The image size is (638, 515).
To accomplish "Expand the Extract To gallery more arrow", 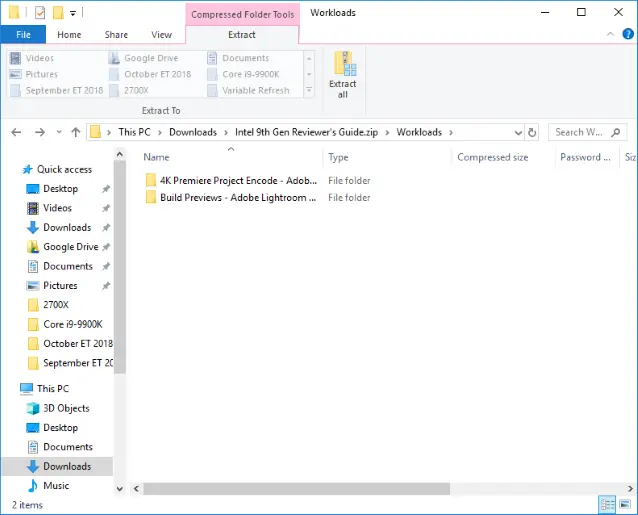I will pos(309,90).
